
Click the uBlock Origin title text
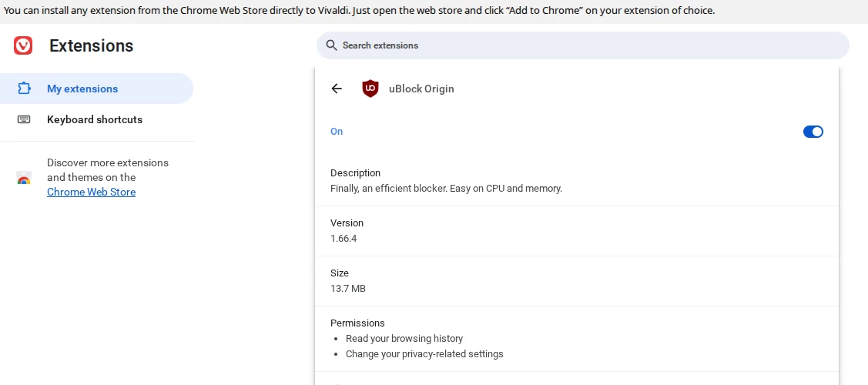coord(421,89)
